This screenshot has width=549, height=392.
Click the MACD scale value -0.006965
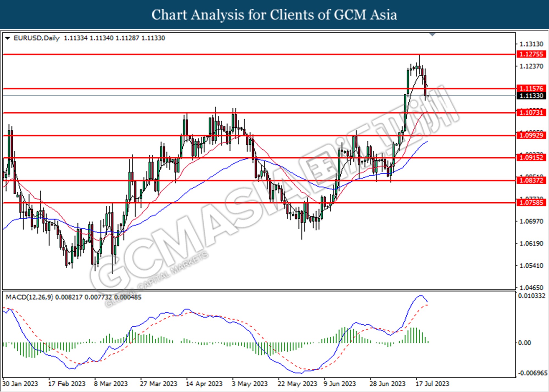[533, 373]
